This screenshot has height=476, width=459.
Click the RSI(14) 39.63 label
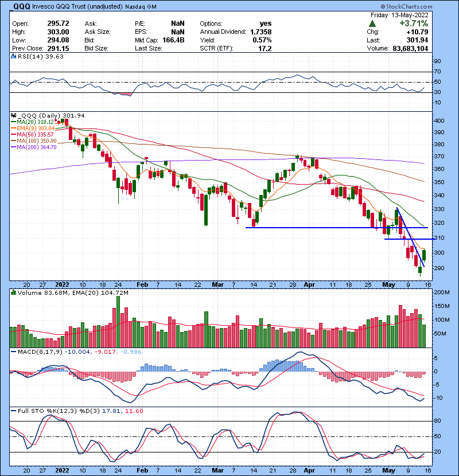coord(40,56)
